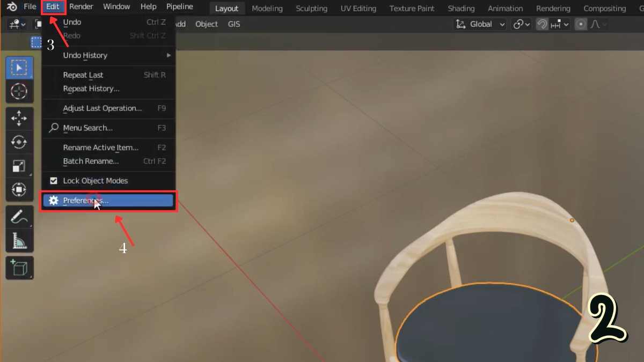Switch to the Sculpting workspace tab

click(x=311, y=9)
